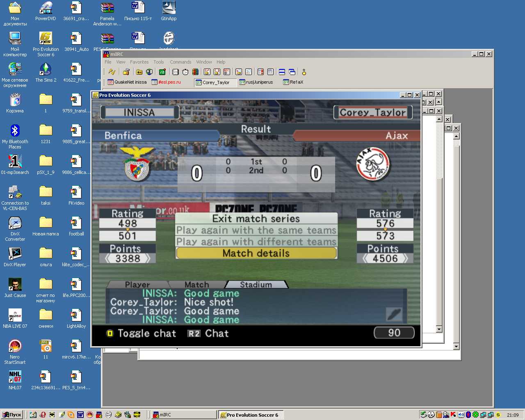Switch to Re1aX query window
The image size is (525, 420).
[x=293, y=82]
